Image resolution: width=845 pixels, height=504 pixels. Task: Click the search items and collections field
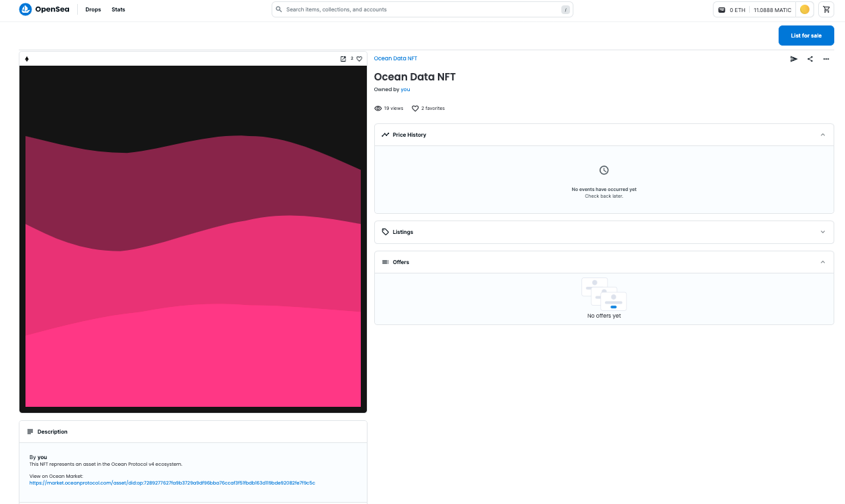[x=422, y=9]
